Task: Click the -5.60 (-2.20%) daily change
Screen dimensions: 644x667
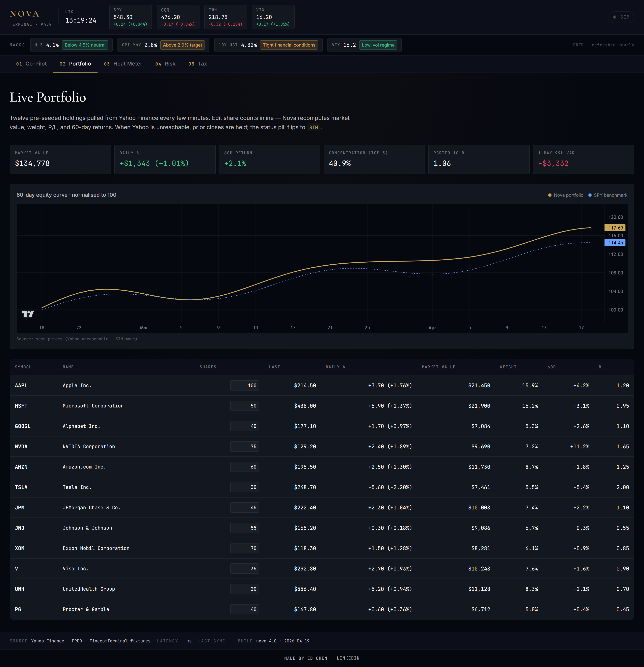Action: click(x=390, y=487)
